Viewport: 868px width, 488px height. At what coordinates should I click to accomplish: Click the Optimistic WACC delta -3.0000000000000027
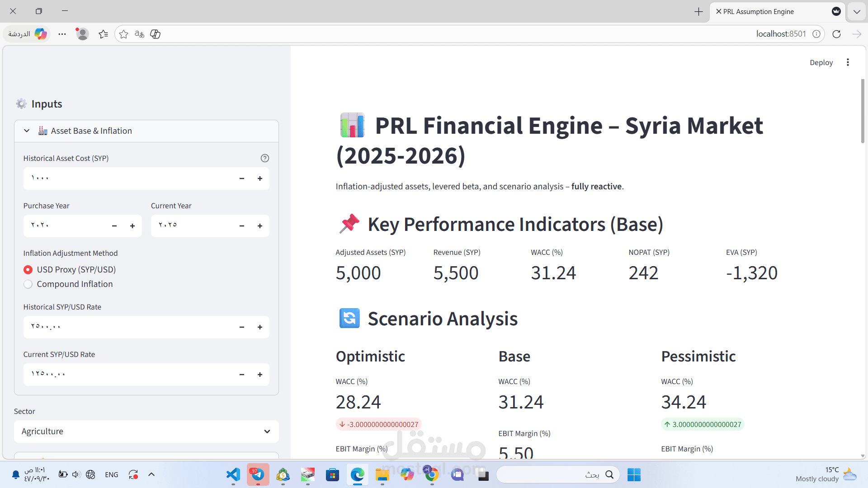click(x=379, y=424)
